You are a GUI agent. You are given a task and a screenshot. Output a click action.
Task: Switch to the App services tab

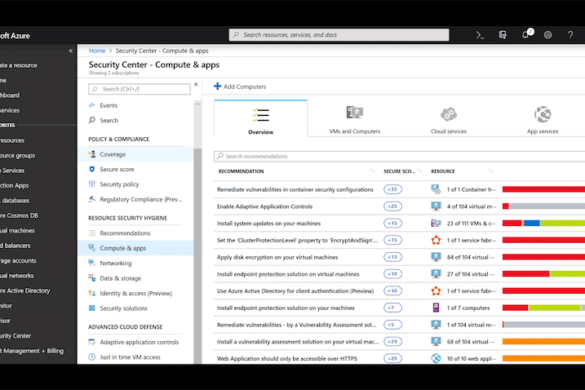coord(542,118)
